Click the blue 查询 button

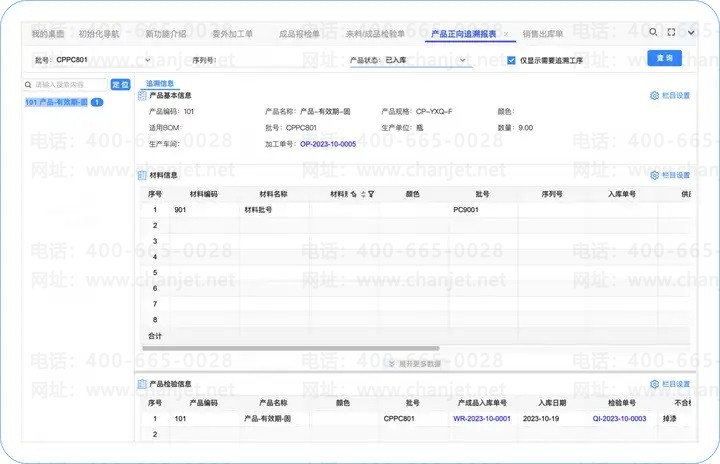pyautogui.click(x=664, y=58)
